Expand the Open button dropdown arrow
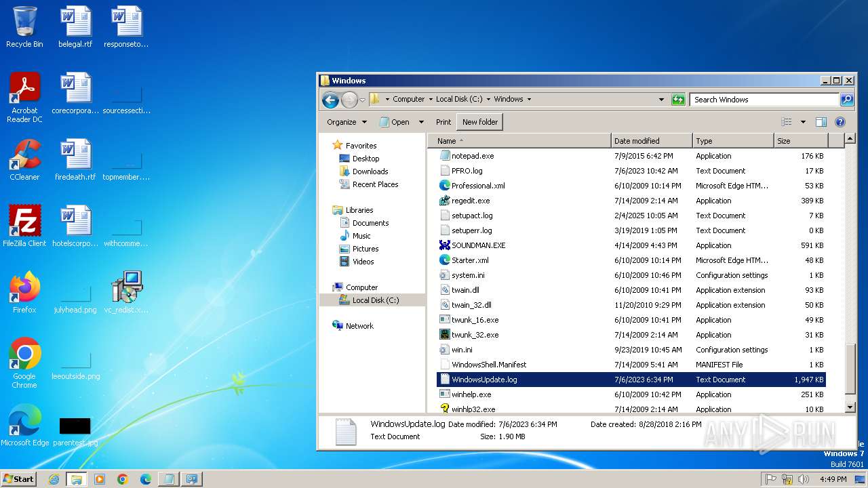The width and height of the screenshot is (868, 488). (421, 122)
